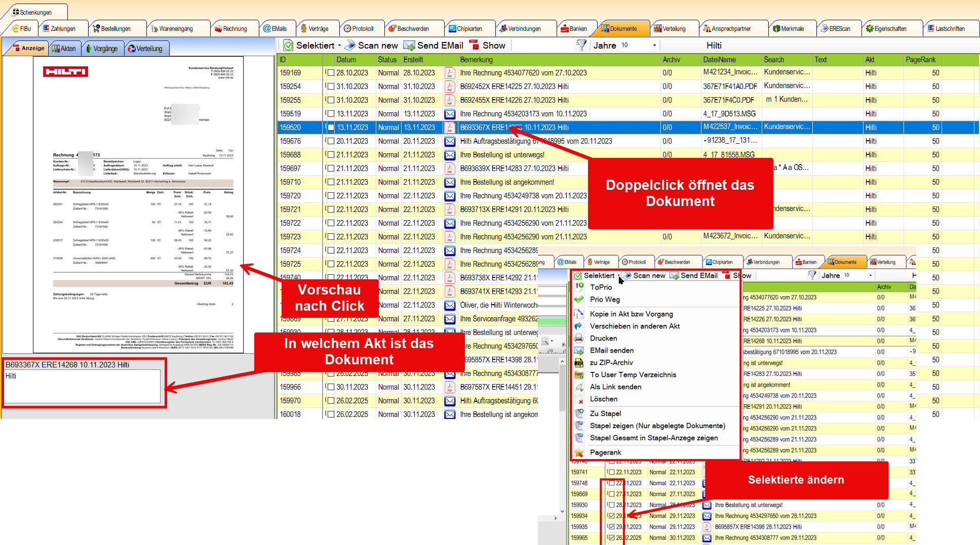This screenshot has width=980, height=545.
Task: Select Kopie in Akt bzw Vorgang
Action: pyautogui.click(x=631, y=314)
